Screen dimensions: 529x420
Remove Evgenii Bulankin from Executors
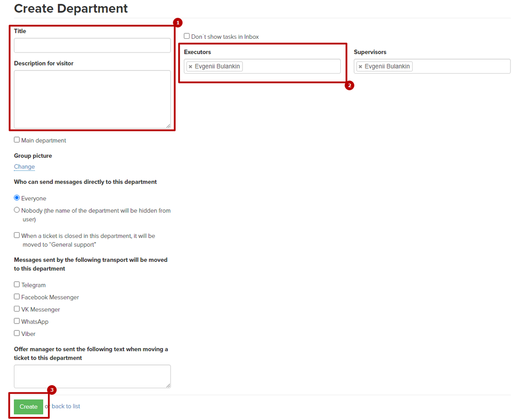coord(190,67)
